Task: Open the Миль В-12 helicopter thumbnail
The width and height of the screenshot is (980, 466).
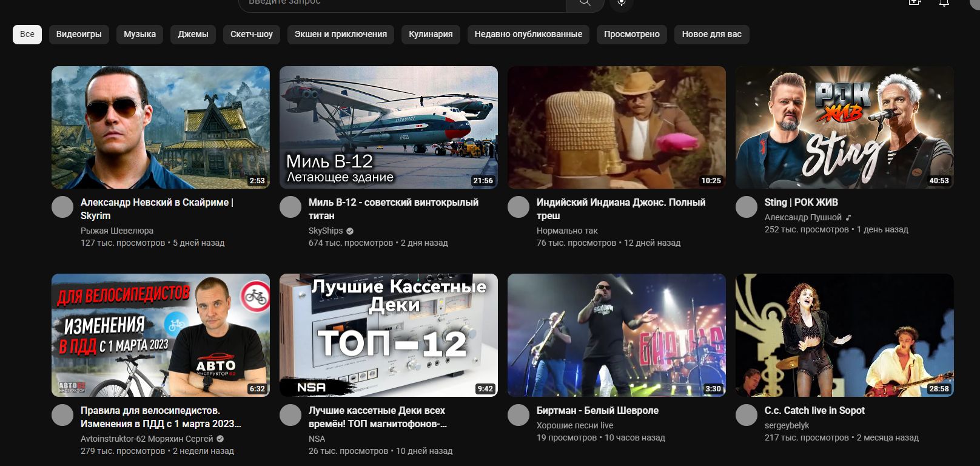Action: [x=389, y=127]
